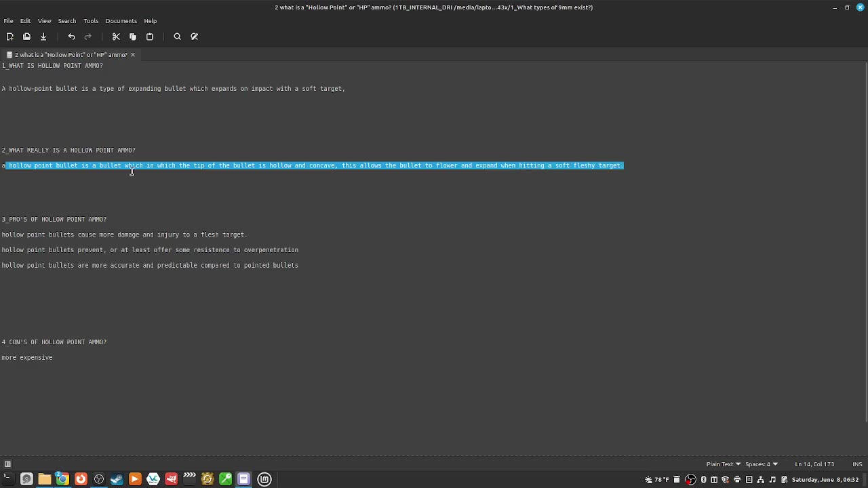Viewport: 868px width, 488px height.
Task: Click the line "cause more damage and injury"
Action: point(124,235)
